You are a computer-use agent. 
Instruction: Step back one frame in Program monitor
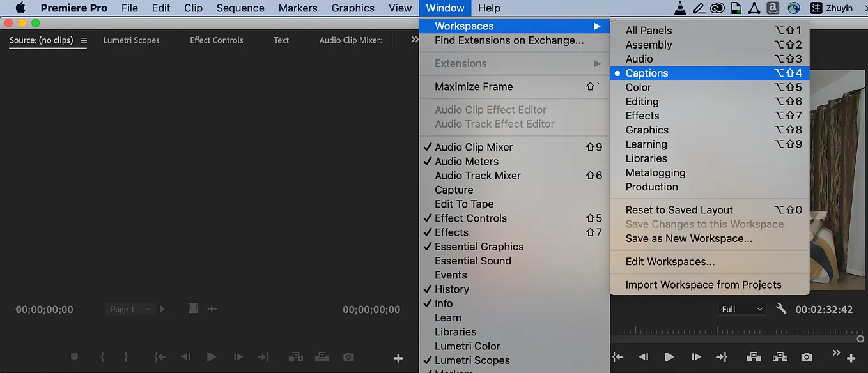644,357
